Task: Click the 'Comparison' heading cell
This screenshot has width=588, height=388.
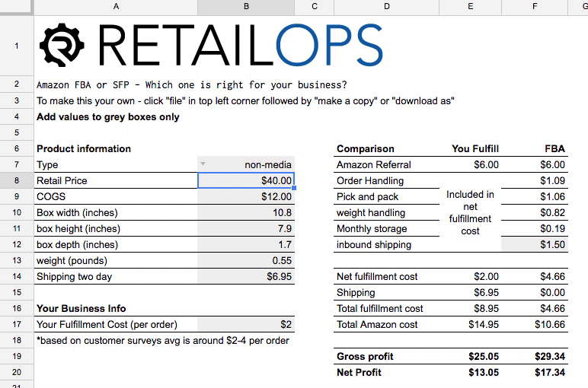Action: tap(387, 148)
